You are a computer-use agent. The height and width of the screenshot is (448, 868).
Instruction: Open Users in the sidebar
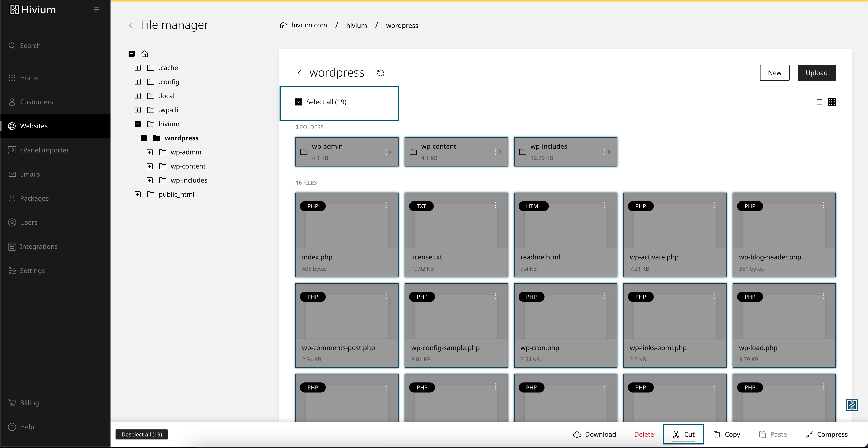click(x=55, y=223)
